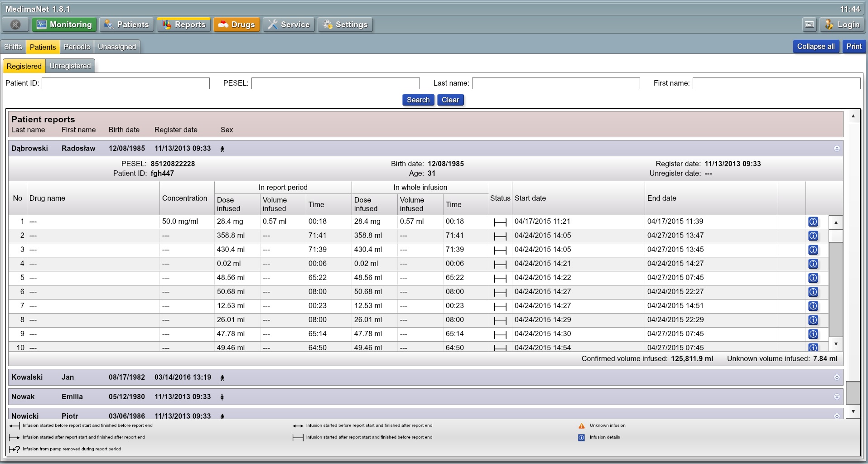Open infusion details for row 6
Image resolution: width=868 pixels, height=464 pixels.
click(x=813, y=292)
